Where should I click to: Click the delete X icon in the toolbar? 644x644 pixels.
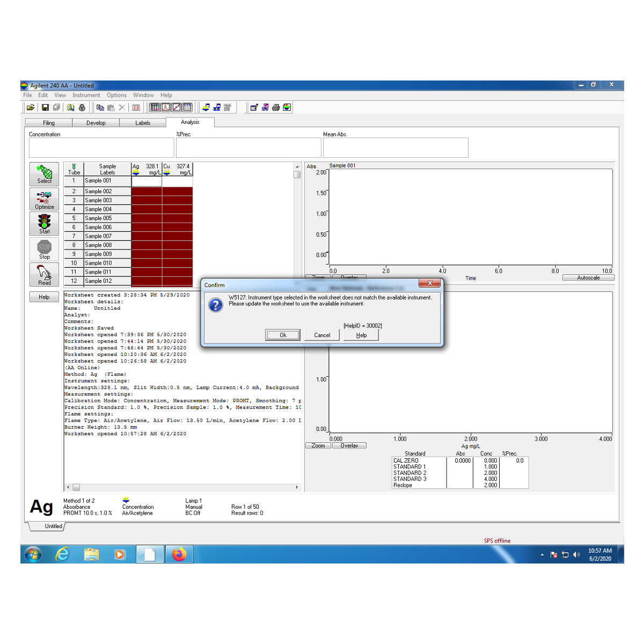122,107
